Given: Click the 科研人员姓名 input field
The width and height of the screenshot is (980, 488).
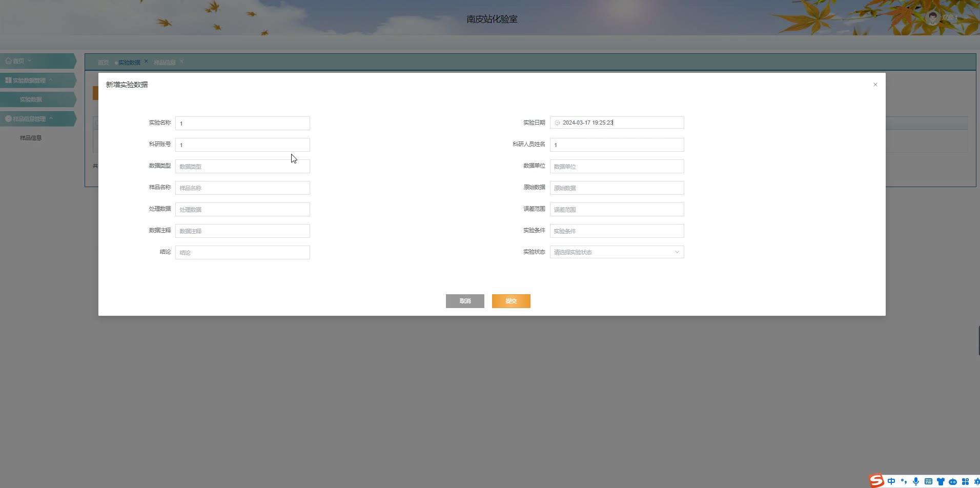Looking at the screenshot, I should point(617,145).
